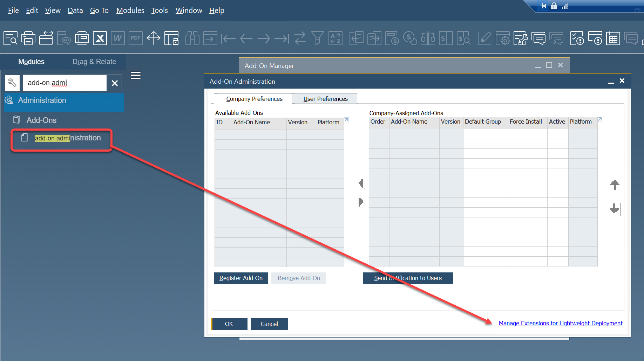This screenshot has width=644, height=361.
Task: Open Manage Extensions for Lightweight Deployment link
Action: pos(560,323)
